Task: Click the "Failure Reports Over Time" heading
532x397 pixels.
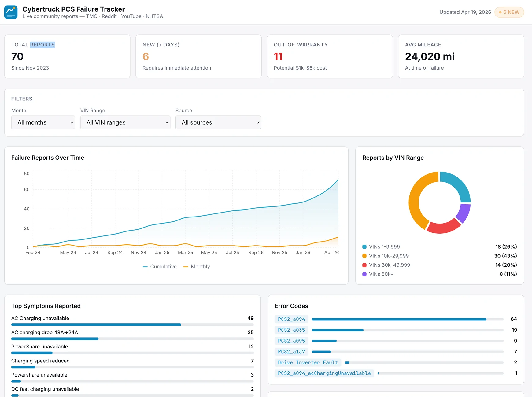Action: [x=48, y=158]
